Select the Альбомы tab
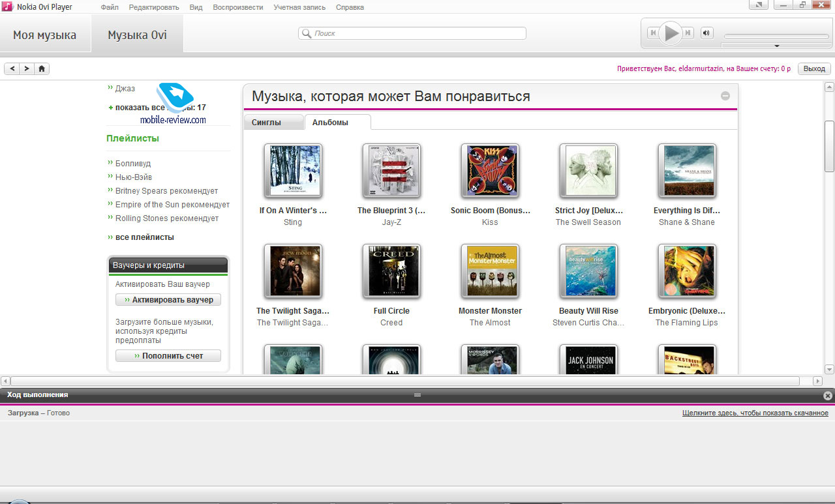Screen dimensions: 835x504 point(337,122)
